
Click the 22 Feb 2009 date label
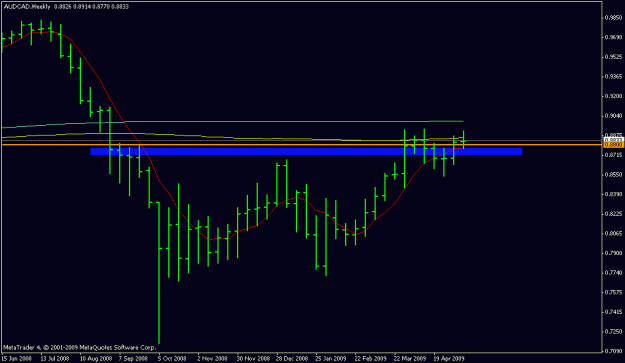point(370,358)
